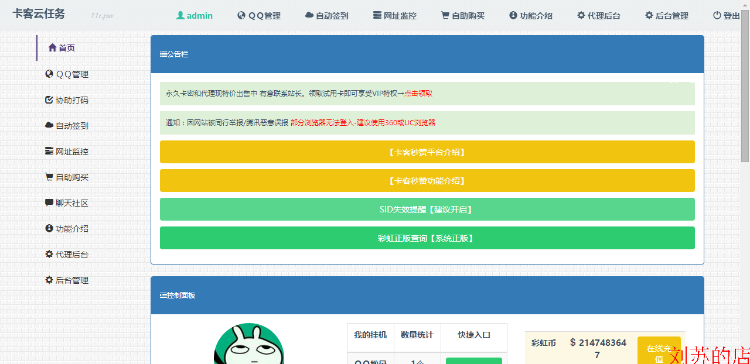Open sidebar 后台管理 gear item
750x364 pixels.
[66, 280]
